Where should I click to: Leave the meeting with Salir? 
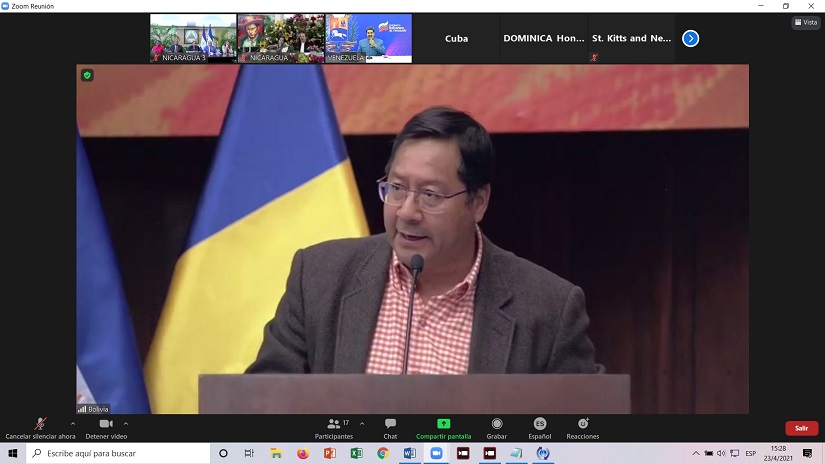click(801, 428)
